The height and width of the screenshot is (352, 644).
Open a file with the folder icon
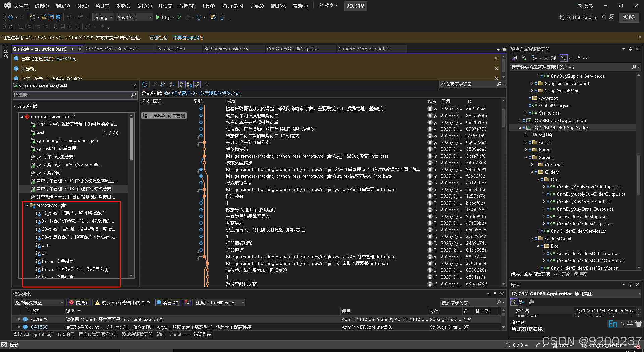44,17
